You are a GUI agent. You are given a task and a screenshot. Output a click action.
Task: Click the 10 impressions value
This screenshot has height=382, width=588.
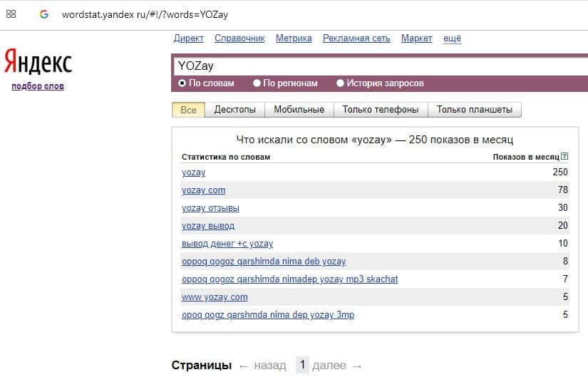tap(563, 243)
